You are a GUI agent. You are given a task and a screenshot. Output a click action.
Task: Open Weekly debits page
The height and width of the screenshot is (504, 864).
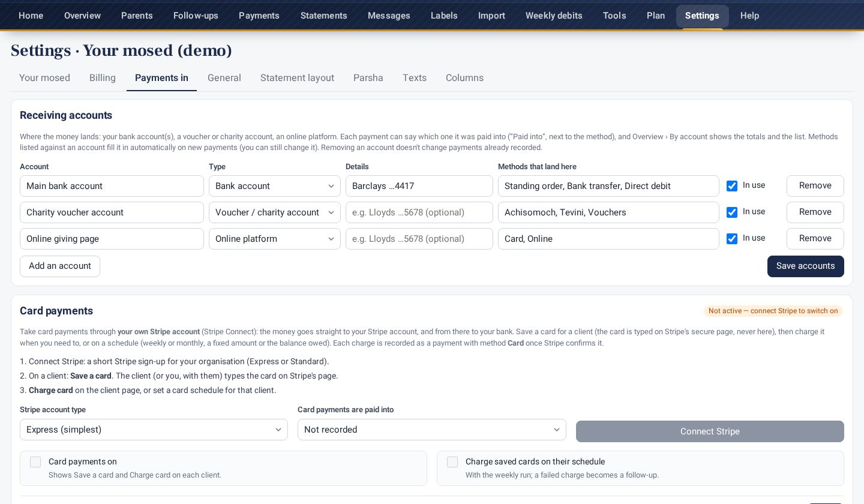pos(554,16)
